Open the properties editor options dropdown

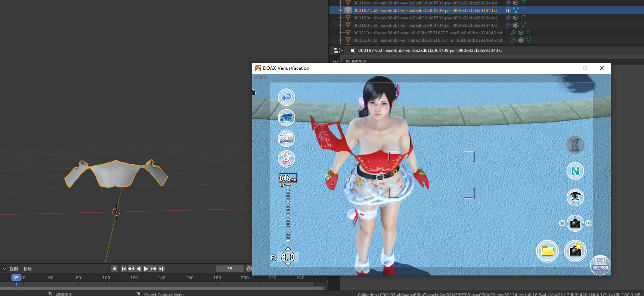pyautogui.click(x=338, y=50)
